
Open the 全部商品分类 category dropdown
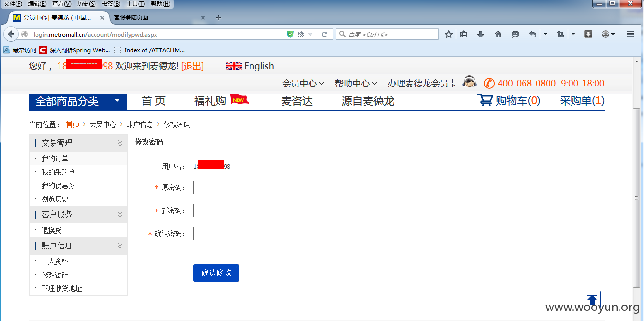coord(78,101)
